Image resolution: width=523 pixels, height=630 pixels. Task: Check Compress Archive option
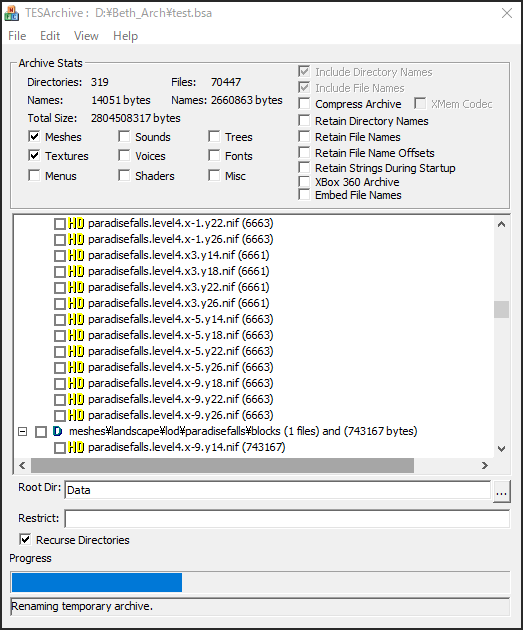(x=304, y=104)
